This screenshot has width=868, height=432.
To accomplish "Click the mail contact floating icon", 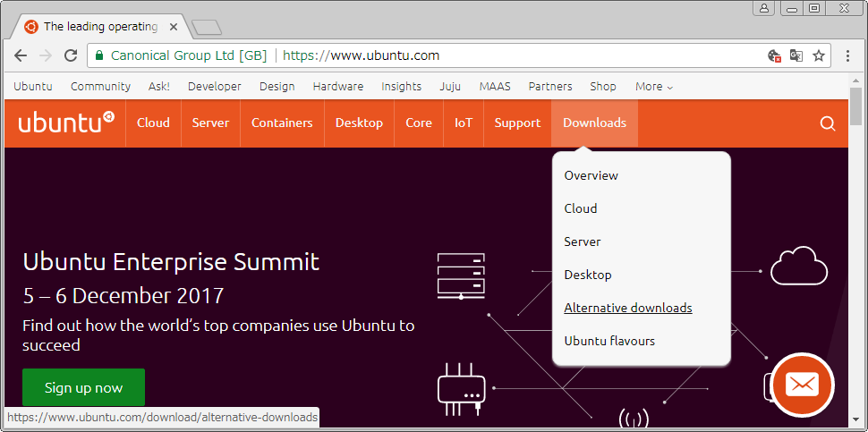I will coord(802,385).
